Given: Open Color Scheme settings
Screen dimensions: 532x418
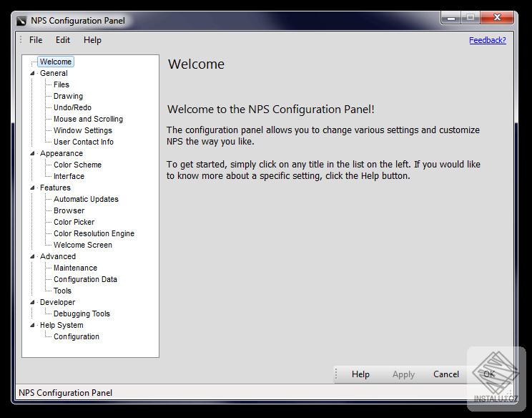Looking at the screenshot, I should tap(77, 165).
